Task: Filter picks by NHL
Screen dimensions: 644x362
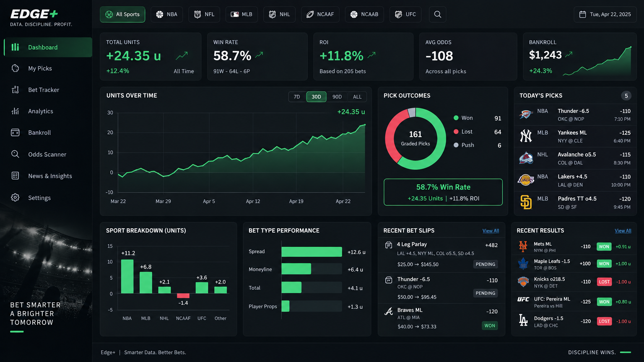Action: tap(279, 14)
